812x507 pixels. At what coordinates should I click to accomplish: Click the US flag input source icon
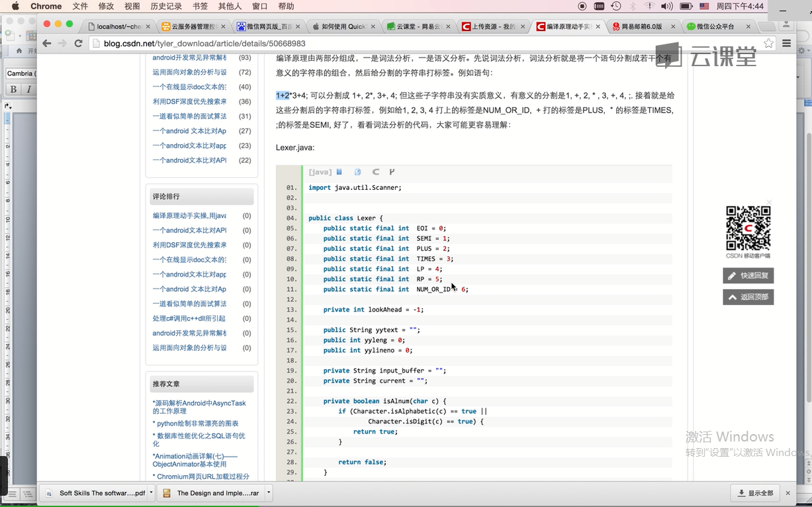pos(704,6)
